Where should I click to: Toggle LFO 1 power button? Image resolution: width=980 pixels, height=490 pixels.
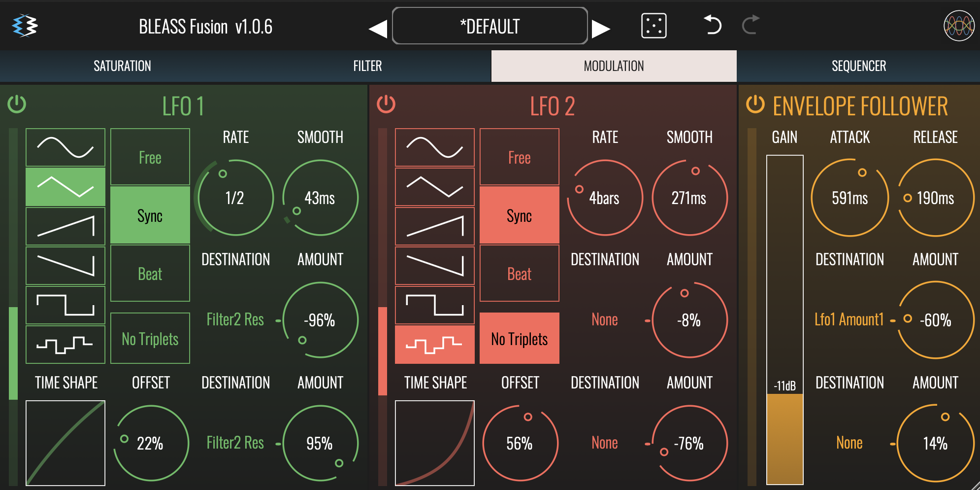point(17,104)
